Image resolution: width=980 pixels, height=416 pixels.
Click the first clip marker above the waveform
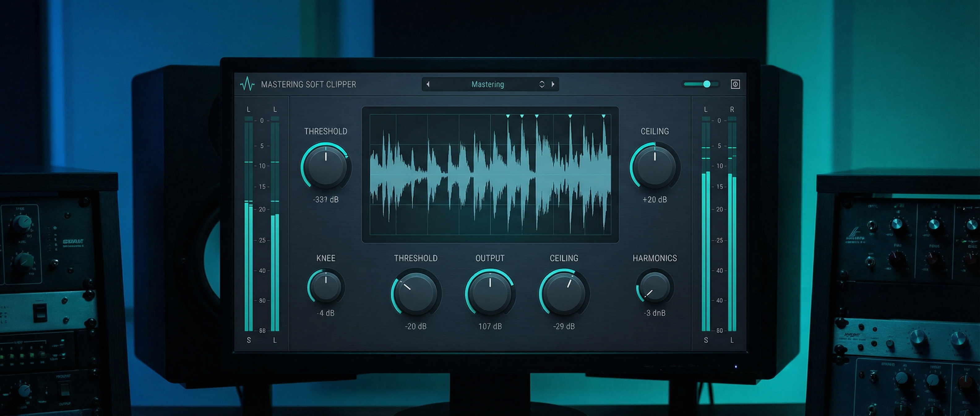tap(508, 116)
